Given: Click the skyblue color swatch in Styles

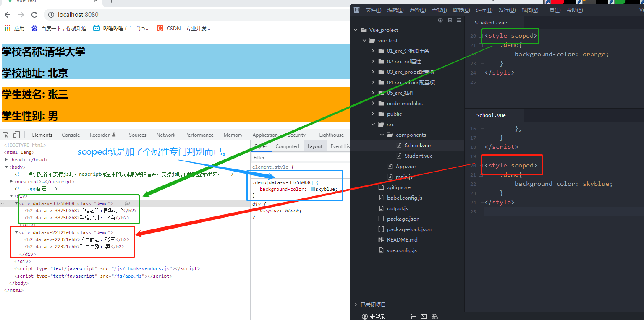Looking at the screenshot, I should 313,190.
